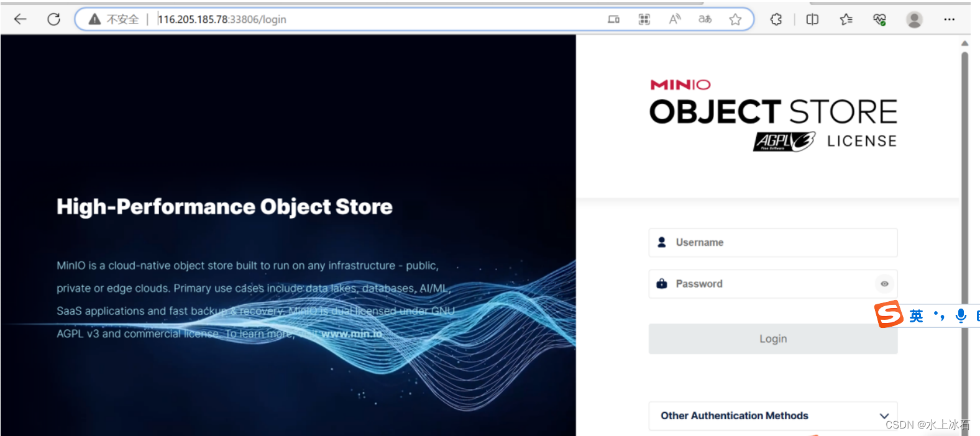Open the www.min.io link

(352, 334)
